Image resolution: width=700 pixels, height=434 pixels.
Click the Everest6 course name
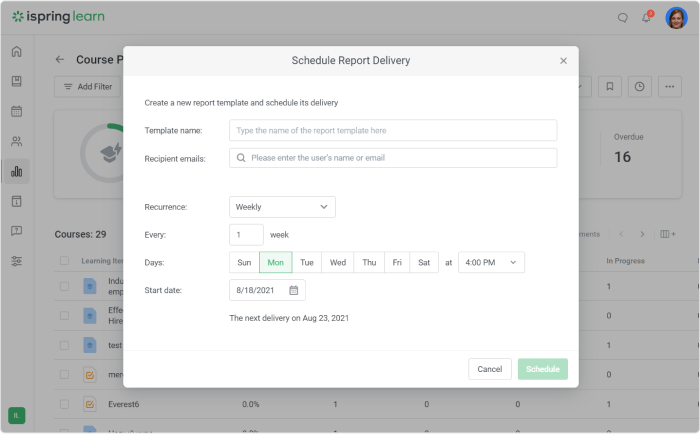coord(124,404)
